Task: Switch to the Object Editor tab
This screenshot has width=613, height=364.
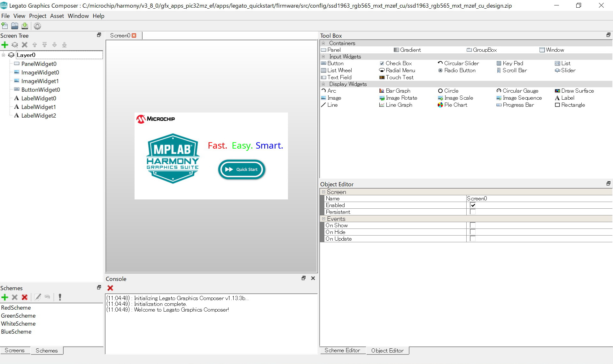Action: [x=387, y=351]
